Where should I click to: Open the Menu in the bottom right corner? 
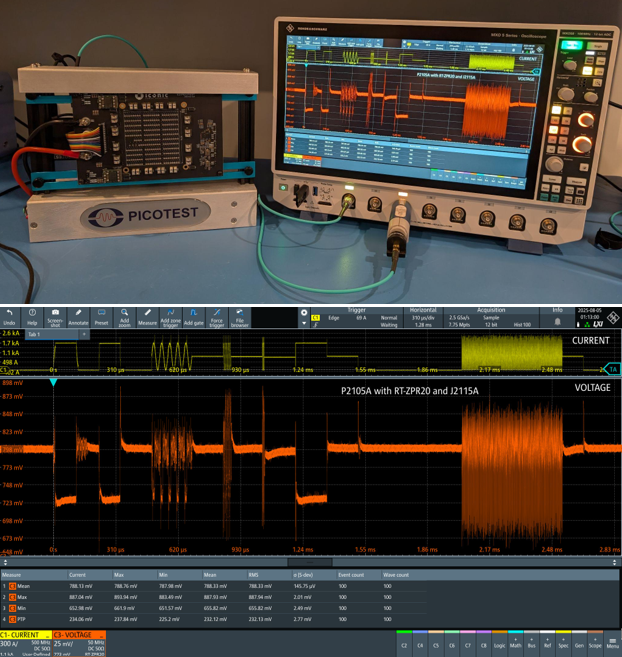[x=611, y=645]
